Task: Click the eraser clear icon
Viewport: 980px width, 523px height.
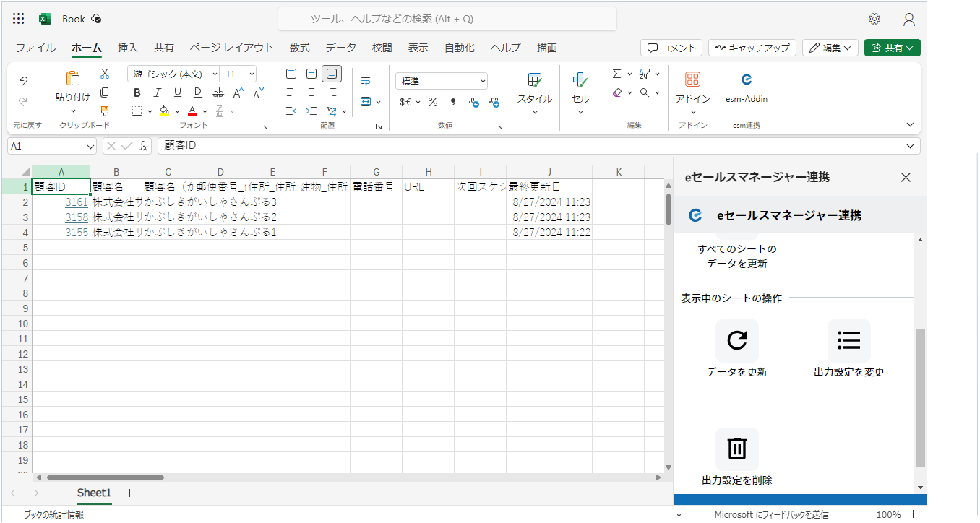Action: click(616, 92)
